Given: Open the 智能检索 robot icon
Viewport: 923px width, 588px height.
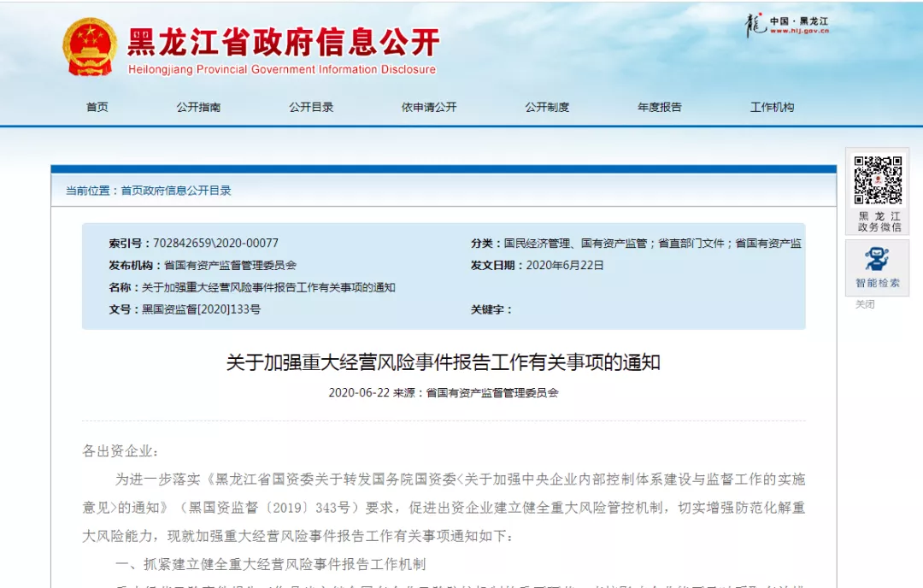Looking at the screenshot, I should [x=877, y=260].
